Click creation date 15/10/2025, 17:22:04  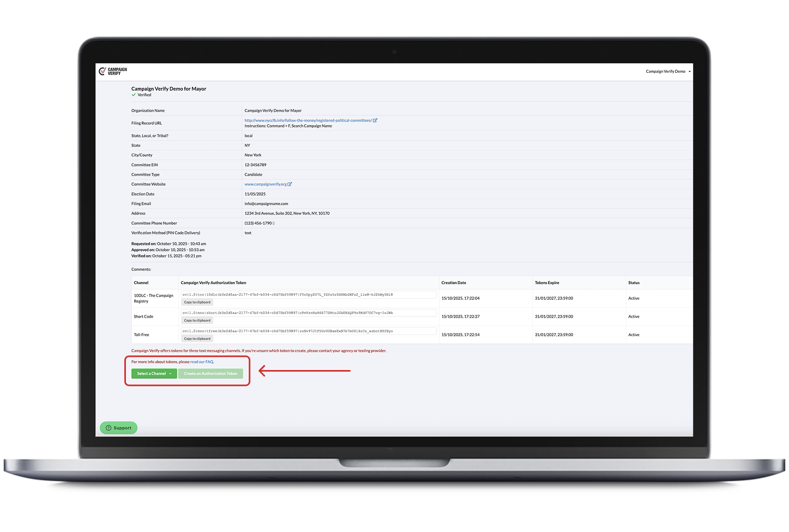[x=461, y=298]
